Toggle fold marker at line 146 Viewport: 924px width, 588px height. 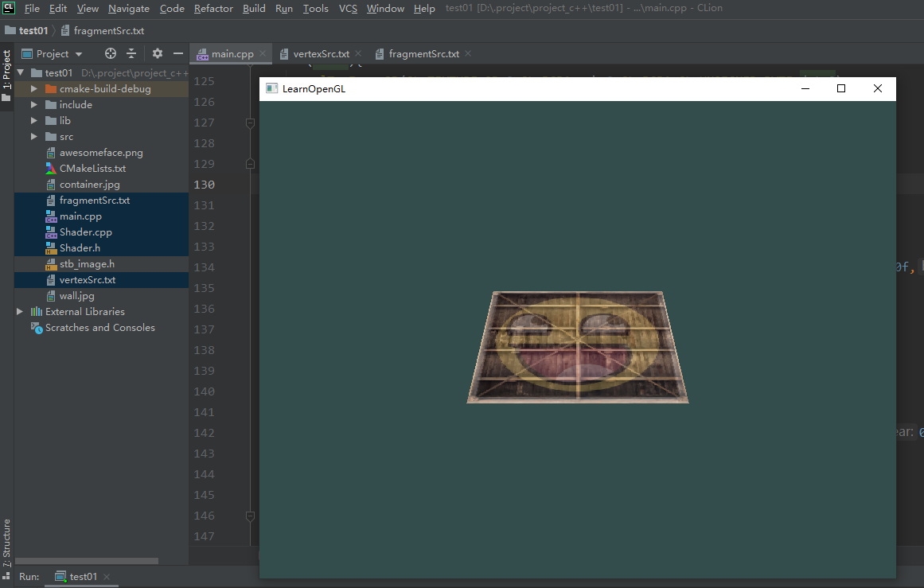pos(250,516)
